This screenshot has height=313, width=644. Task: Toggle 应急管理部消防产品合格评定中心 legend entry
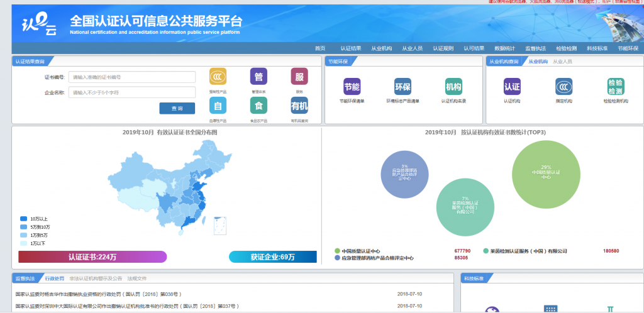click(374, 258)
